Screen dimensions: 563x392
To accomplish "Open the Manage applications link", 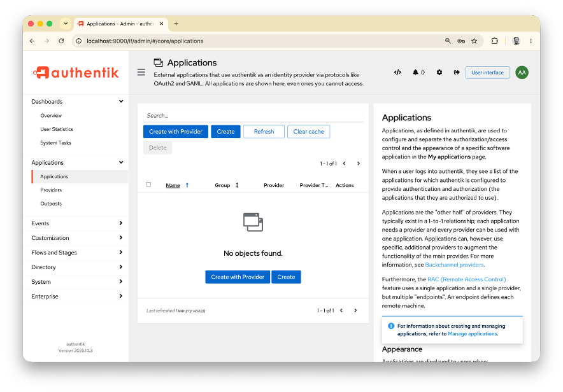I will point(472,334).
